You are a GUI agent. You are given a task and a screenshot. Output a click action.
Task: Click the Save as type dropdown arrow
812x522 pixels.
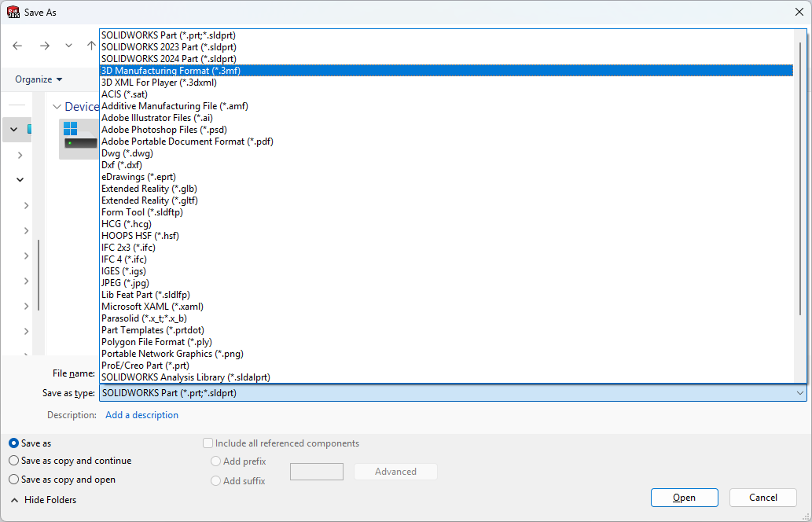(799, 393)
